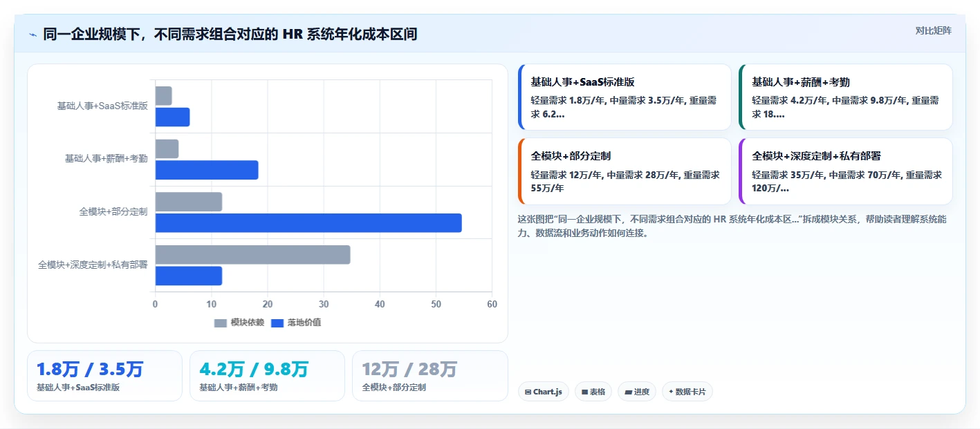The height and width of the screenshot is (429, 980).
Task: Click the long blue bar for 全模块+部分定制
Action: (x=308, y=223)
